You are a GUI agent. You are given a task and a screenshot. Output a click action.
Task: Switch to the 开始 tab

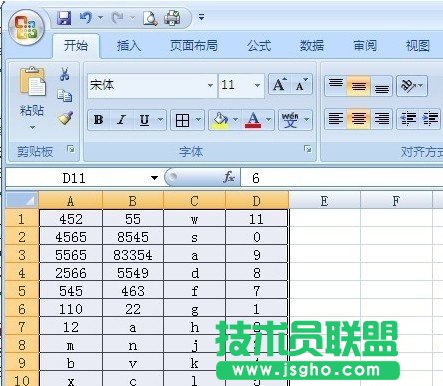coord(76,45)
